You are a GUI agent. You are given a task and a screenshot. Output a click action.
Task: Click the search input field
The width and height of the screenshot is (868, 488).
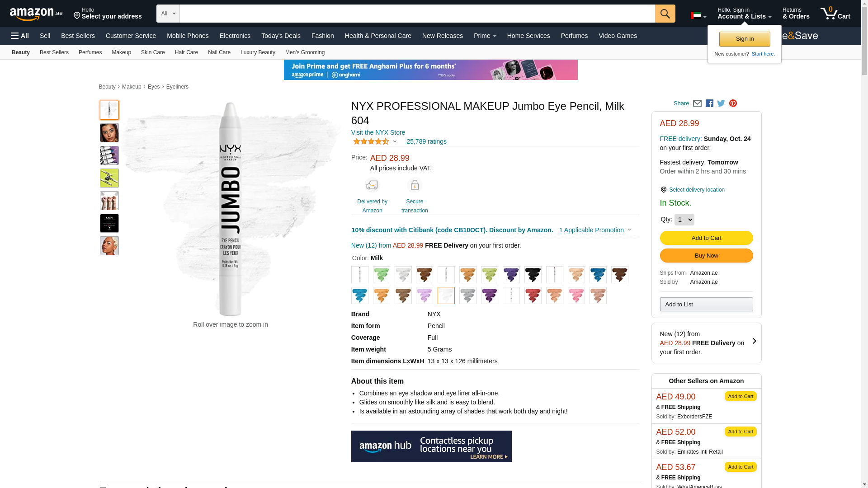(x=417, y=14)
